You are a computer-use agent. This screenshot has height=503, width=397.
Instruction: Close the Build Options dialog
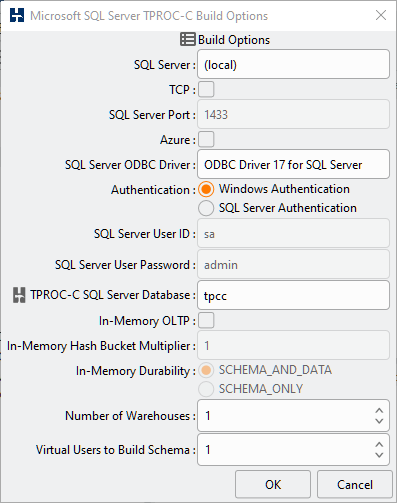(x=381, y=15)
